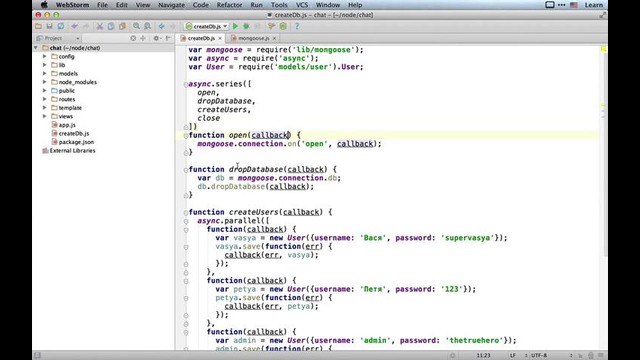
Task: Click the Synchronize toolbar icon
Action: (x=60, y=26)
